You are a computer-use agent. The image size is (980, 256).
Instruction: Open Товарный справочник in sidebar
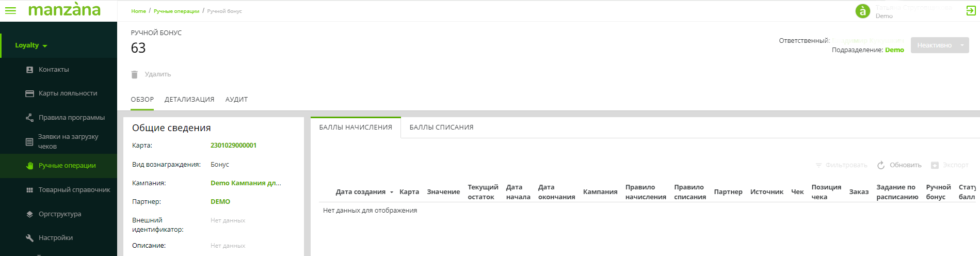pyautogui.click(x=74, y=190)
